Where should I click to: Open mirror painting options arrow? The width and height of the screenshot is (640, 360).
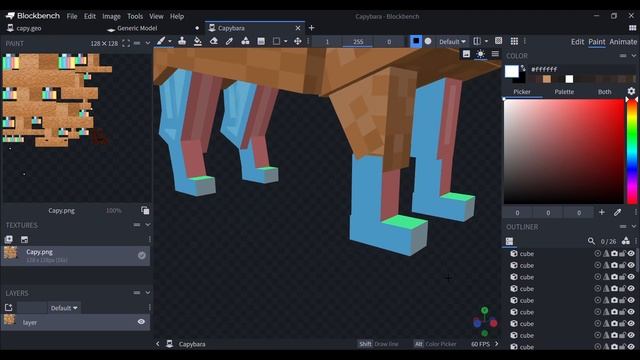486,41
